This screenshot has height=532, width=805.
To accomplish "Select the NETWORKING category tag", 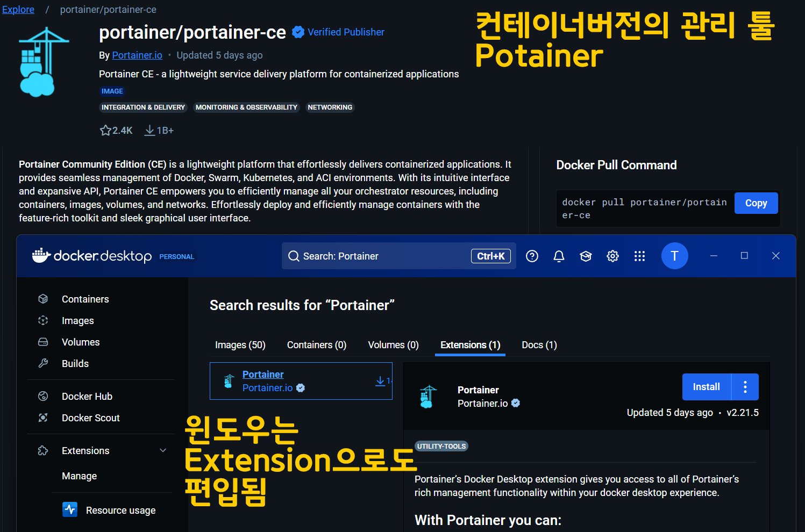I will (x=330, y=107).
